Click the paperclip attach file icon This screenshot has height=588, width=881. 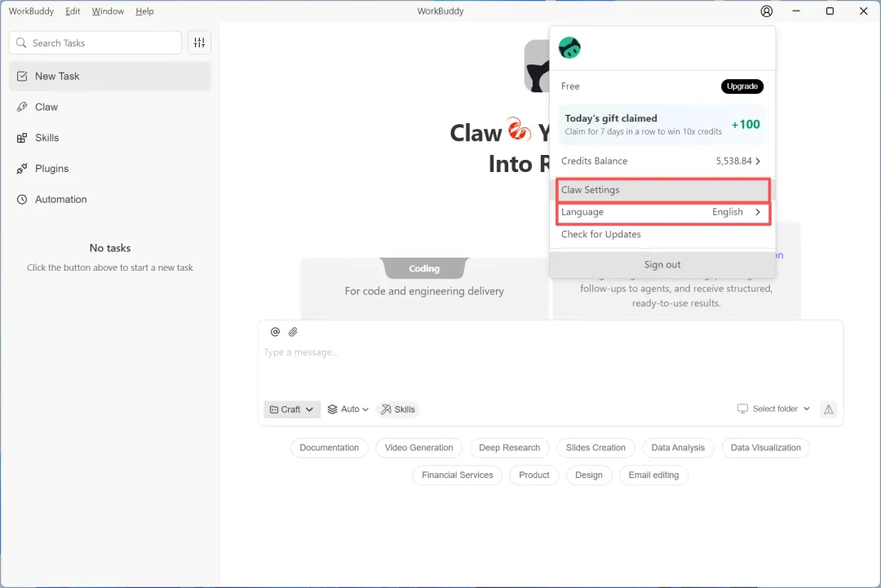[293, 332]
